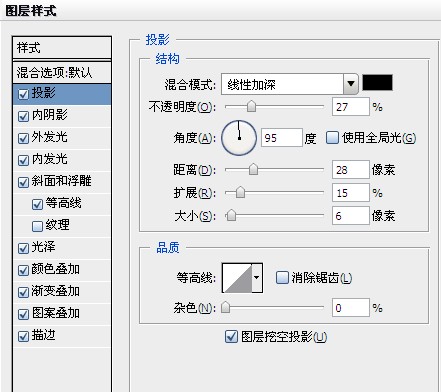Image resolution: width=441 pixels, height=392 pixels.
Task: Select the 颜色叠加 list entry label
Action: coord(55,269)
